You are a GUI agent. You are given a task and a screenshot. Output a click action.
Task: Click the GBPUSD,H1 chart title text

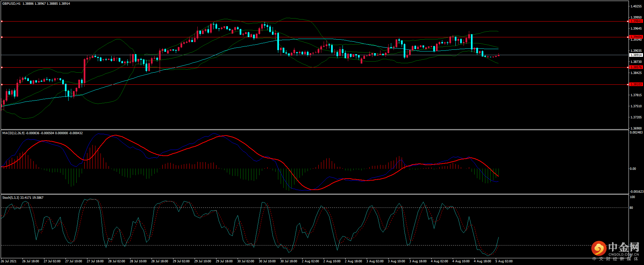(x=11, y=4)
